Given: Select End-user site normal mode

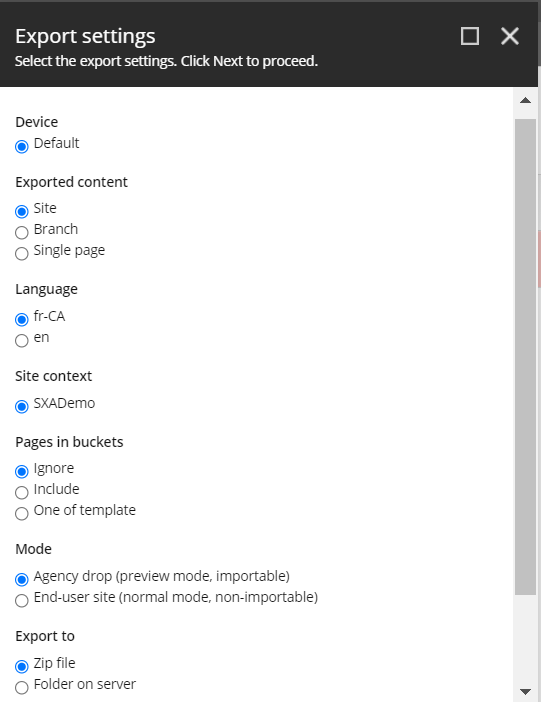Looking at the screenshot, I should [21, 600].
